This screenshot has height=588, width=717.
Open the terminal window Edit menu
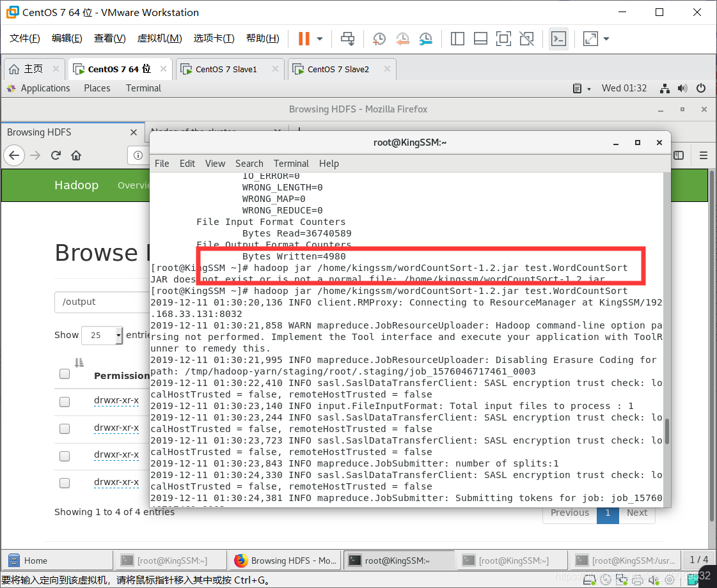[187, 164]
